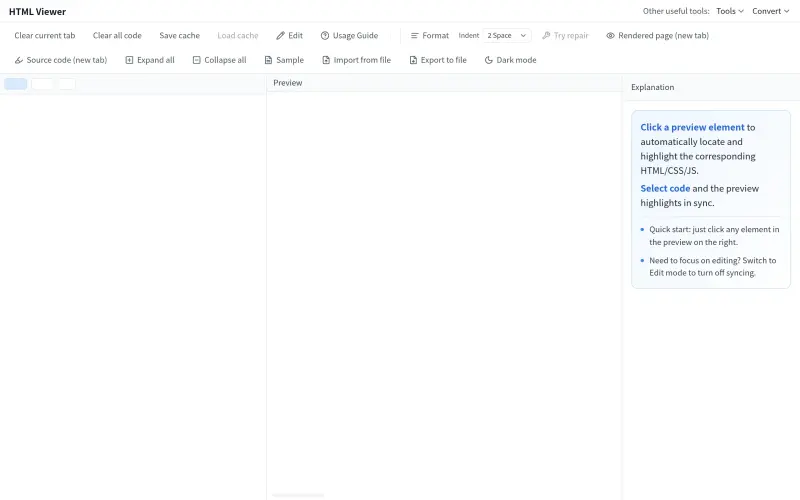Click the Format label
This screenshot has width=800, height=500.
(x=436, y=36)
